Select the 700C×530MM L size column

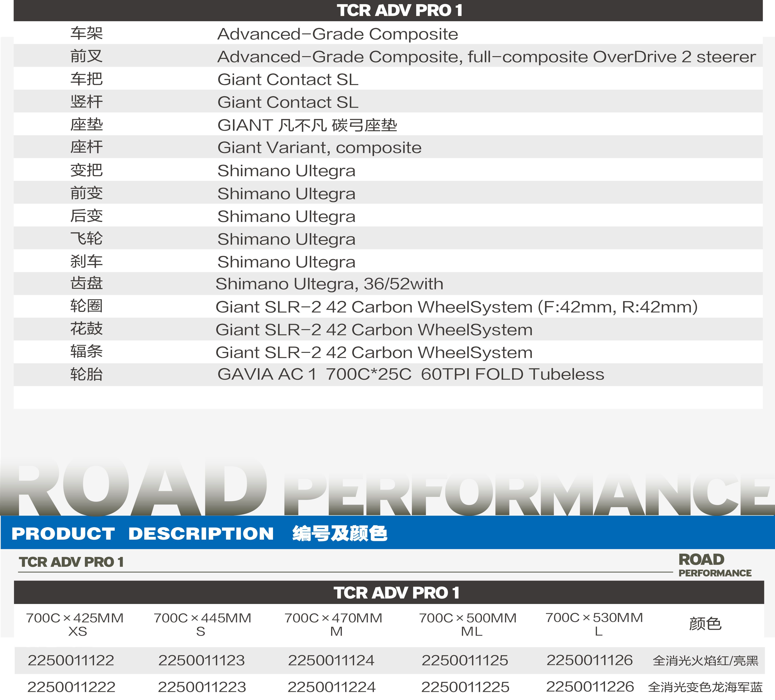[x=594, y=624]
